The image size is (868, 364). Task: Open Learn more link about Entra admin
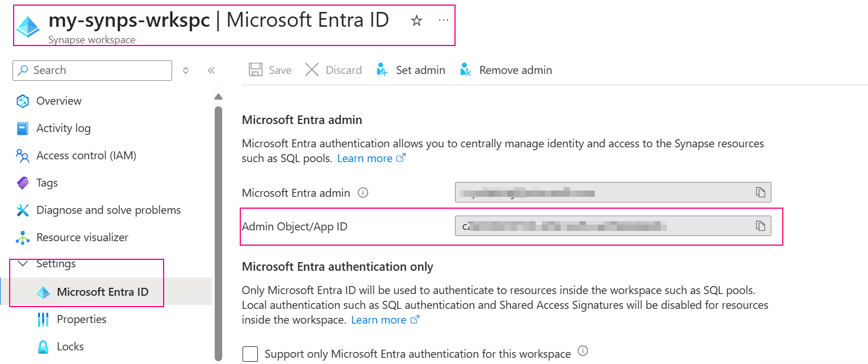[x=371, y=158]
